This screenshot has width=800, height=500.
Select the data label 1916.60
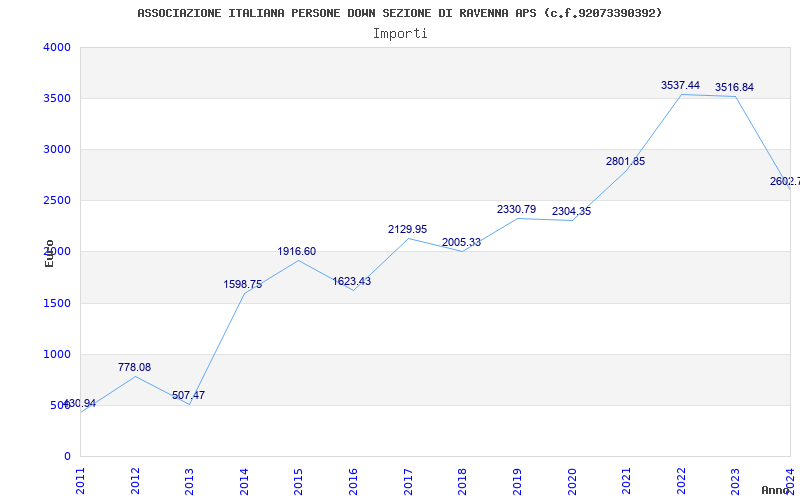[x=296, y=252]
